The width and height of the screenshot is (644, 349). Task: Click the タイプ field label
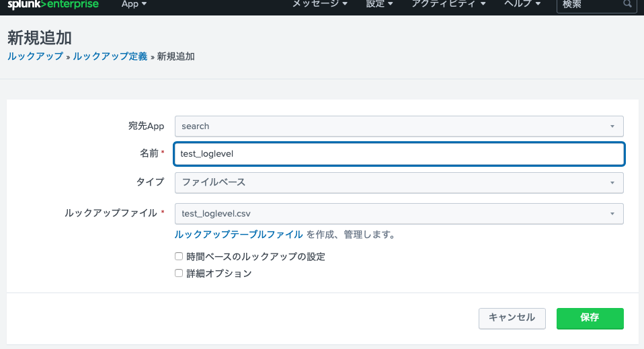(x=151, y=182)
